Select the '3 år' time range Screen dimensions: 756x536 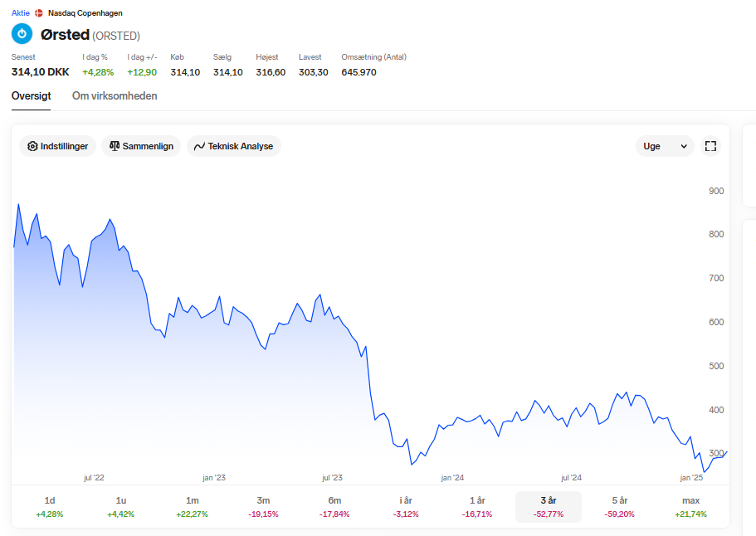549,507
